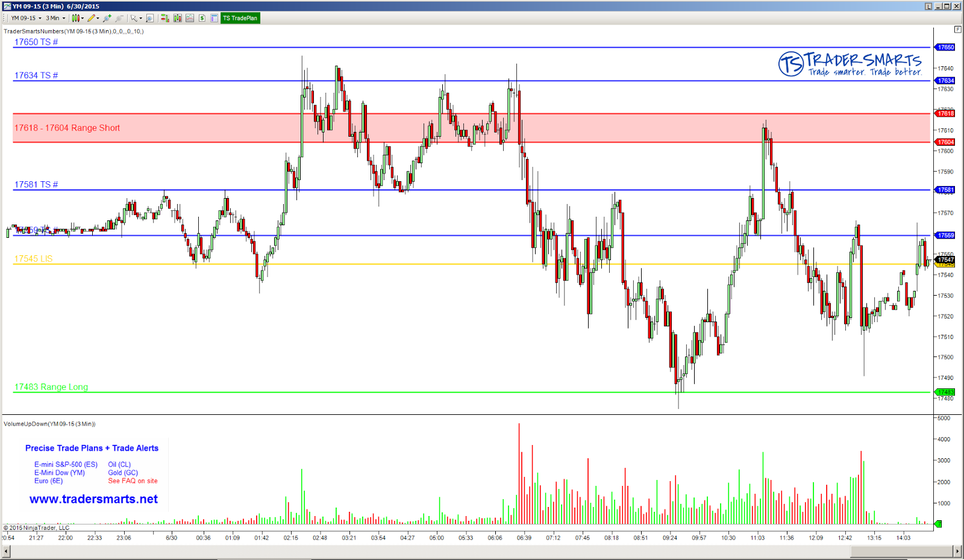
Task: Click the line-chart overlay icon
Action: click(190, 18)
